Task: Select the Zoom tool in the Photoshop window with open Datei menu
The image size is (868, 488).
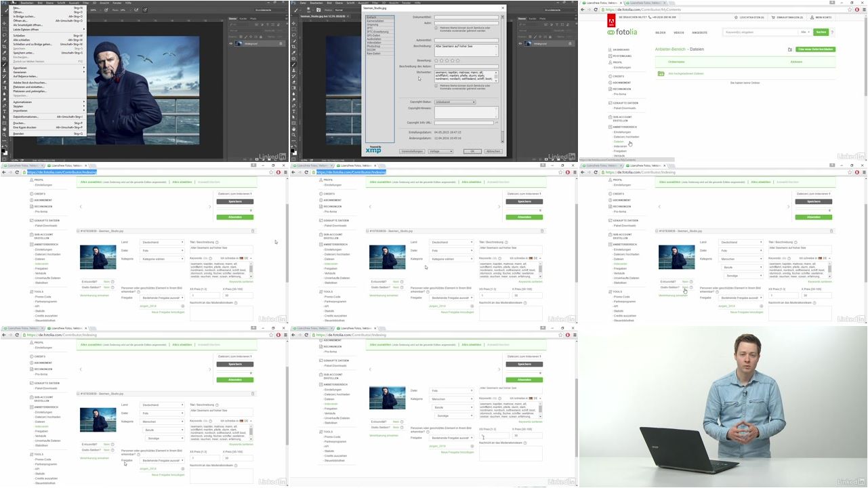Action: pos(4,135)
